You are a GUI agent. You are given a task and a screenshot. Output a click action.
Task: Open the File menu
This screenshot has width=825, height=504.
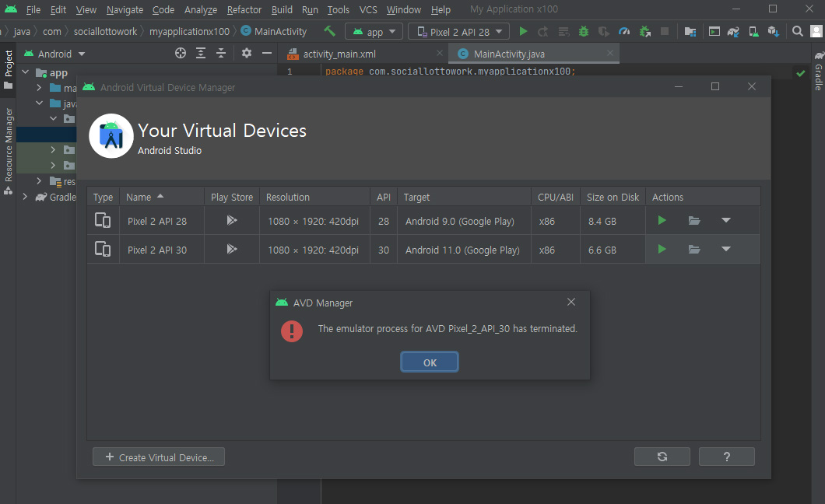(33, 9)
